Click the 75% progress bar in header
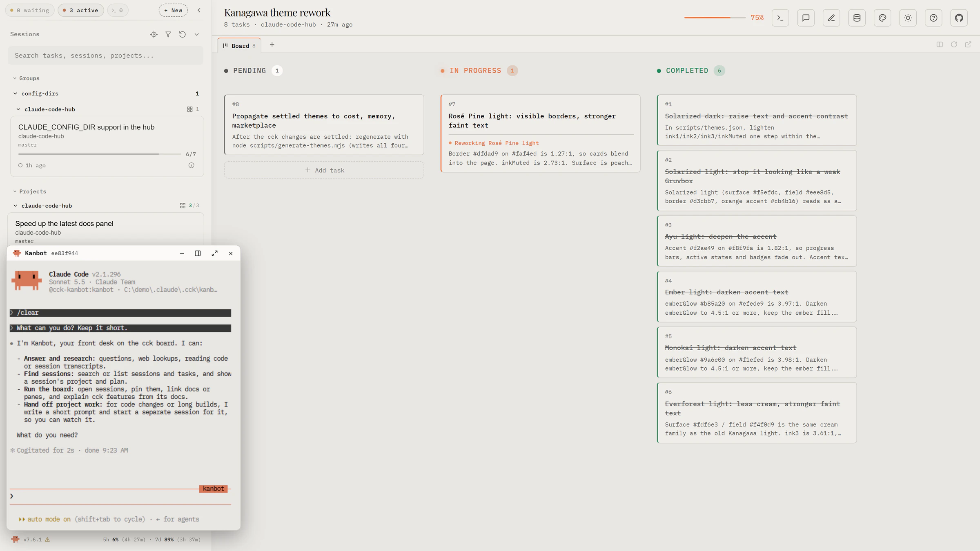 pos(715,18)
